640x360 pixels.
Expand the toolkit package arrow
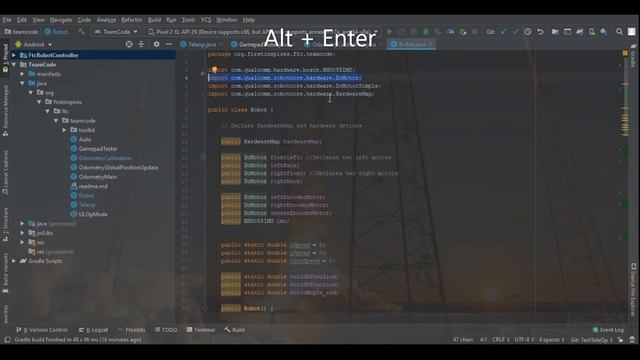(64, 130)
